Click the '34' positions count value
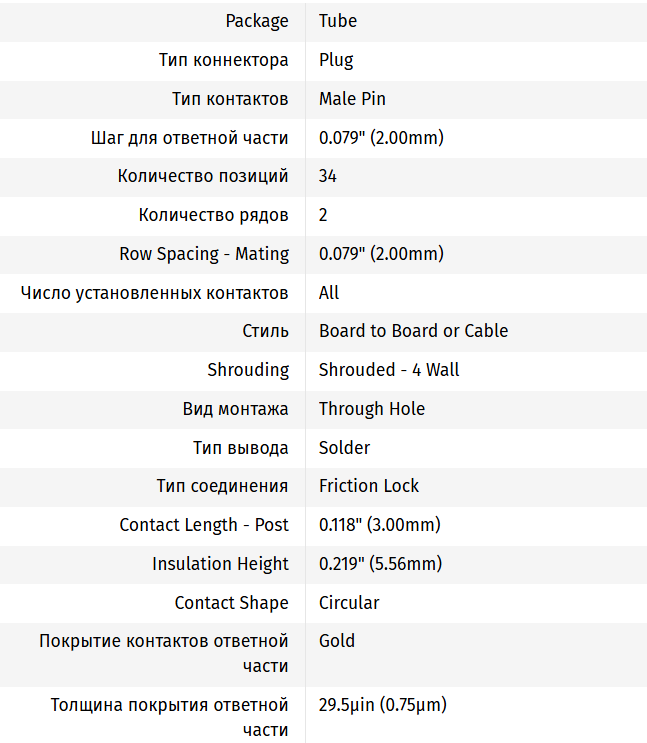The image size is (647, 743). 328,177
